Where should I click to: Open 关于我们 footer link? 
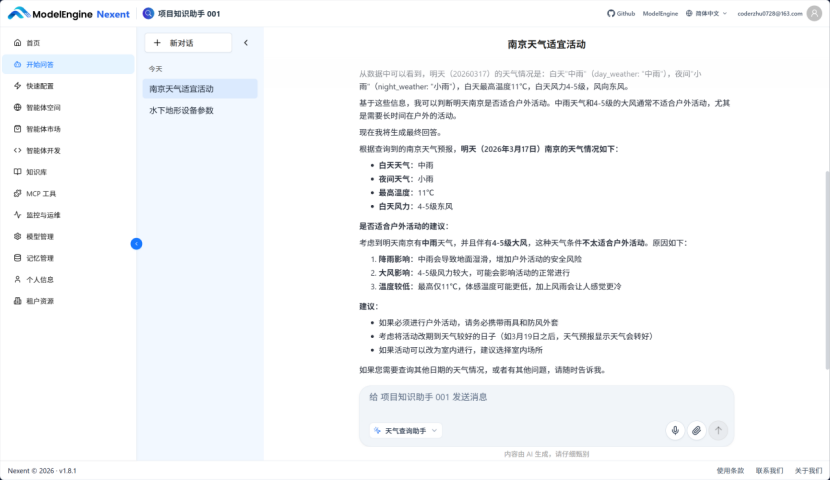(x=808, y=470)
